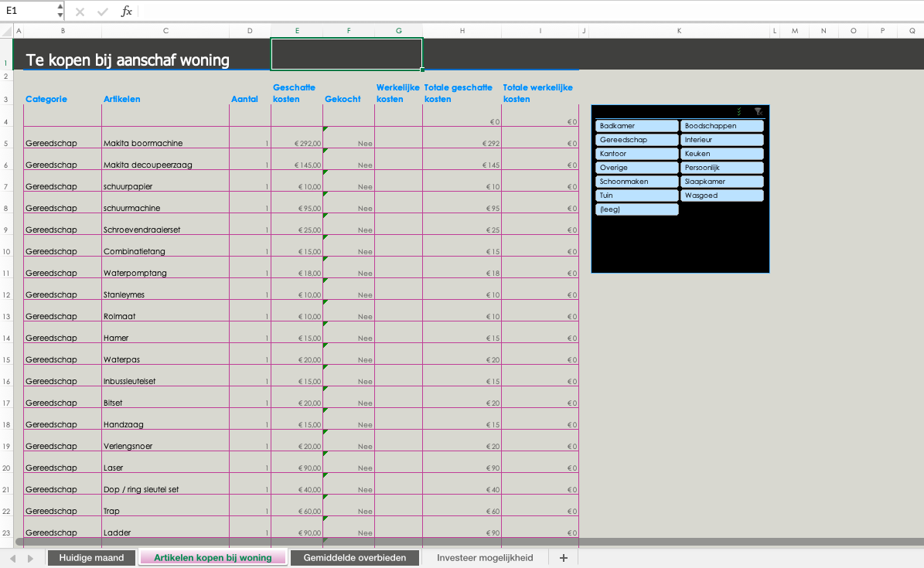Click the Name Box showing E1
The width and height of the screenshot is (924, 568).
(x=29, y=11)
